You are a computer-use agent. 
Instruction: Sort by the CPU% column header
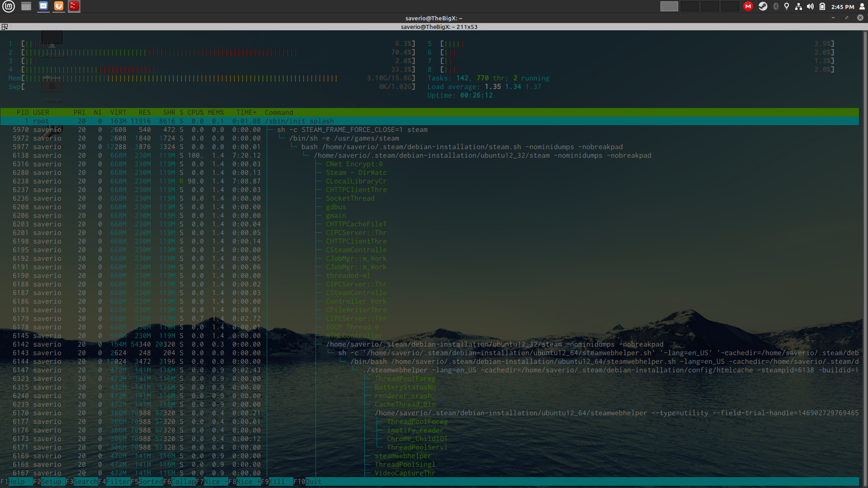[x=196, y=113]
